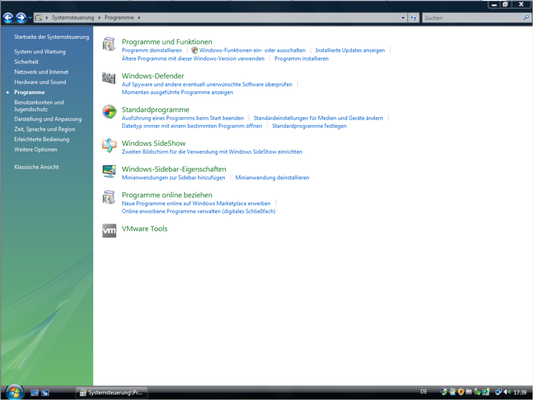Click the Programme online beziehen icon
This screenshot has height=400, width=533.
point(109,197)
